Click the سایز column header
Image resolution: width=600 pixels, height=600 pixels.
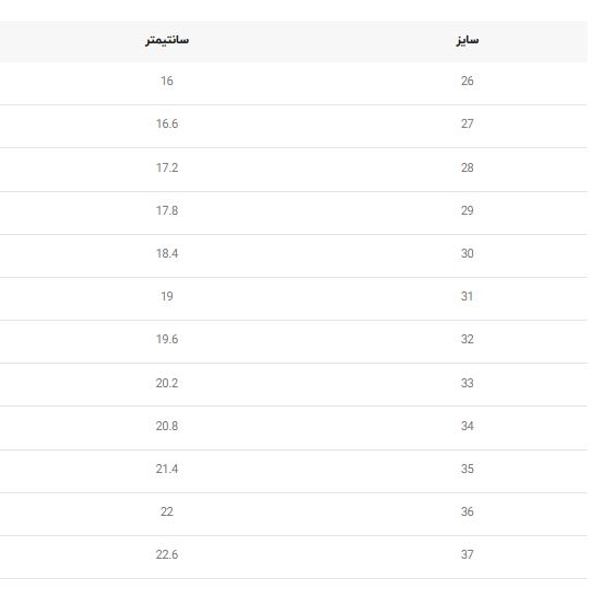(467, 40)
